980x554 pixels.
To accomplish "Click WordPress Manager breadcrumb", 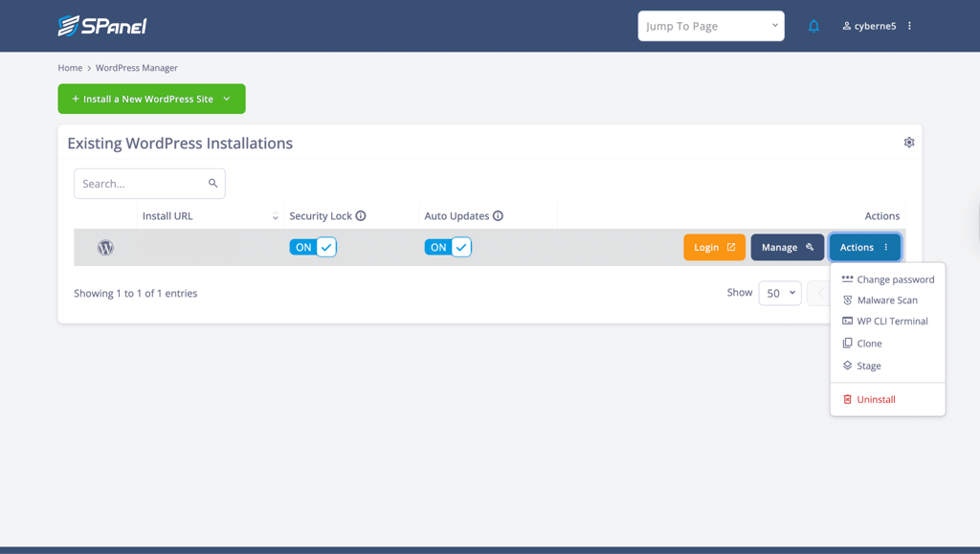I will [x=136, y=67].
